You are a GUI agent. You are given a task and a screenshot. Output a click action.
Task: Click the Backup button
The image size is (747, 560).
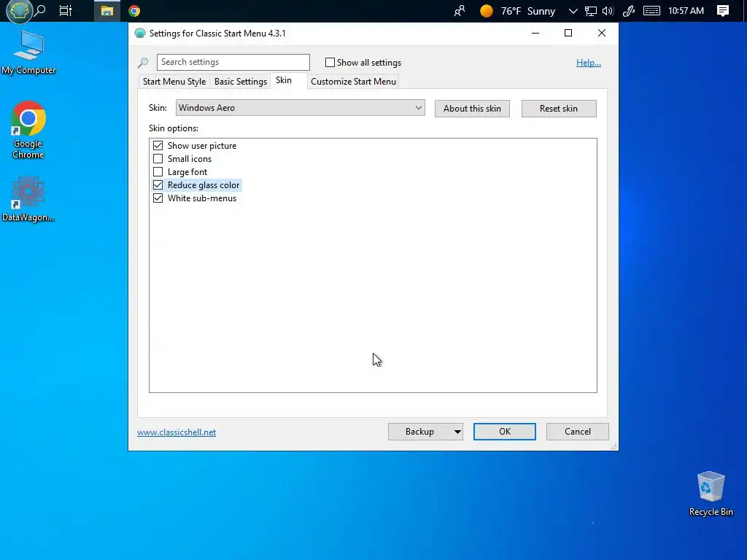419,432
